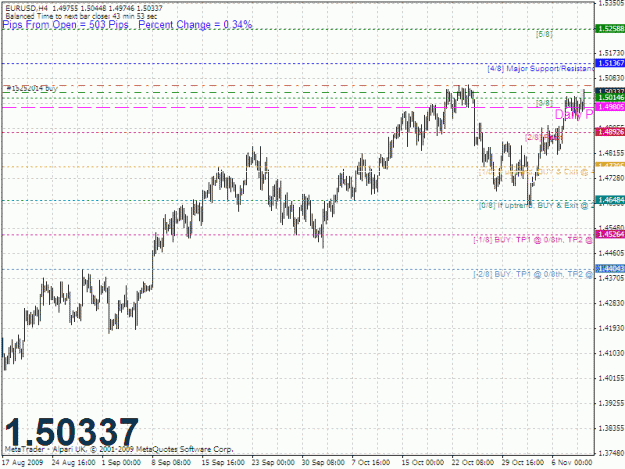Click the '15 Sep 16:00' time axis label
625x469 pixels.
(223, 463)
